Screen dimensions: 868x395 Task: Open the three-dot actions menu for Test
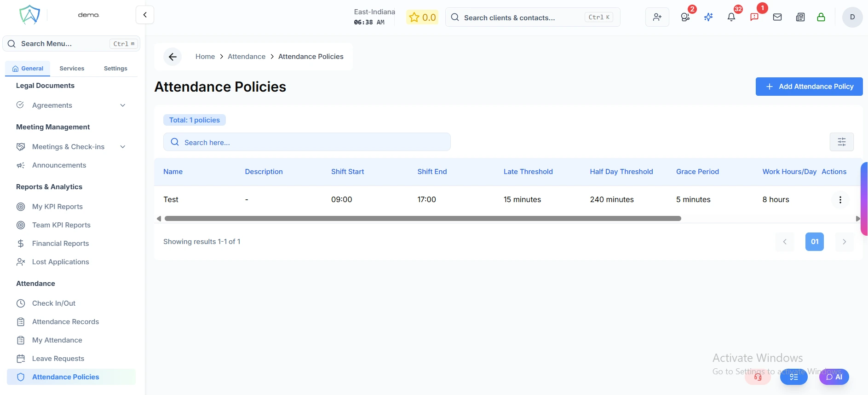[840, 200]
